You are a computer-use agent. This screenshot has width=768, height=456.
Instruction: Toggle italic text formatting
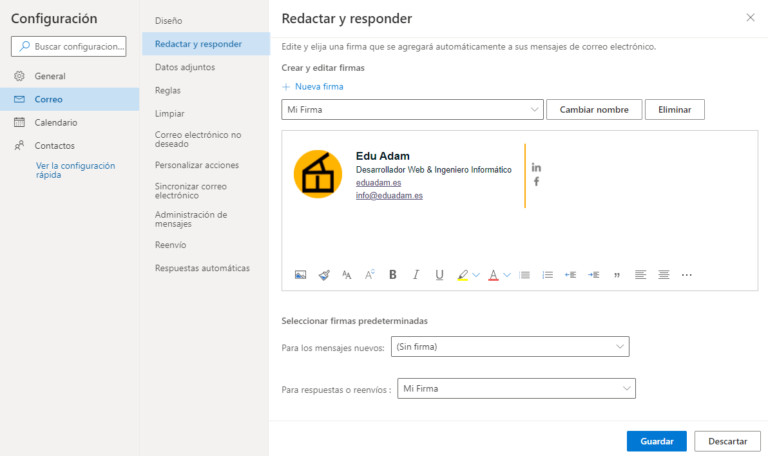pos(415,275)
